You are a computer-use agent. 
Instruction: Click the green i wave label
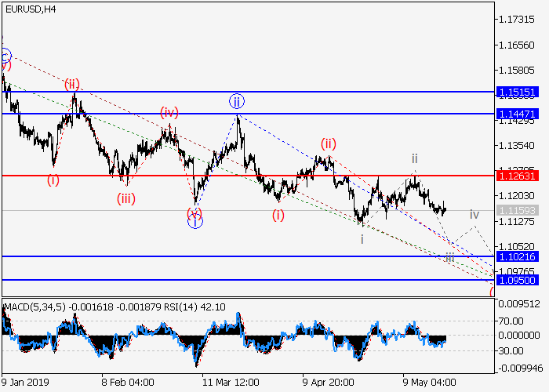(362, 238)
